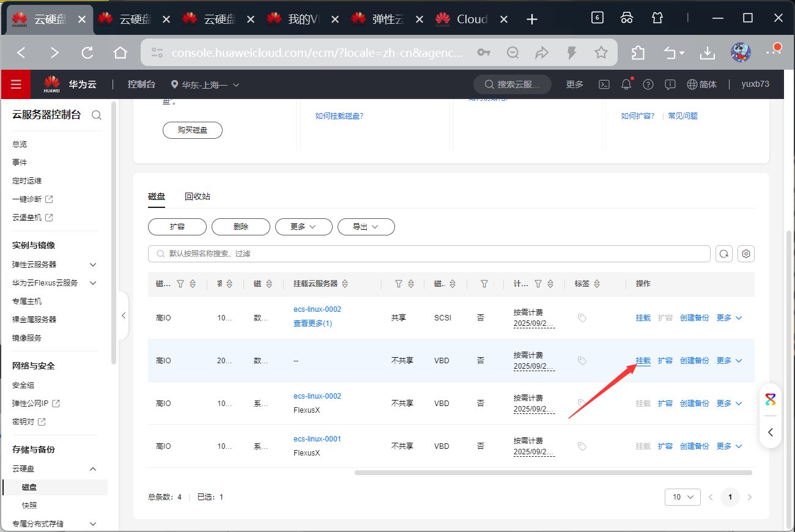Viewport: 795px width, 532px height.
Task: Open 镜像服务 in the sidebar
Action: (x=27, y=338)
